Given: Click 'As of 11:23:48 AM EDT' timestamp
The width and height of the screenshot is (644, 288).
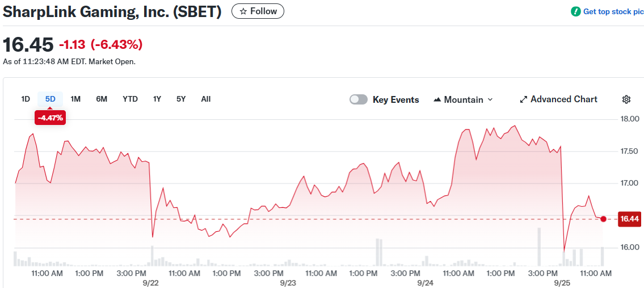Looking at the screenshot, I should coord(44,62).
